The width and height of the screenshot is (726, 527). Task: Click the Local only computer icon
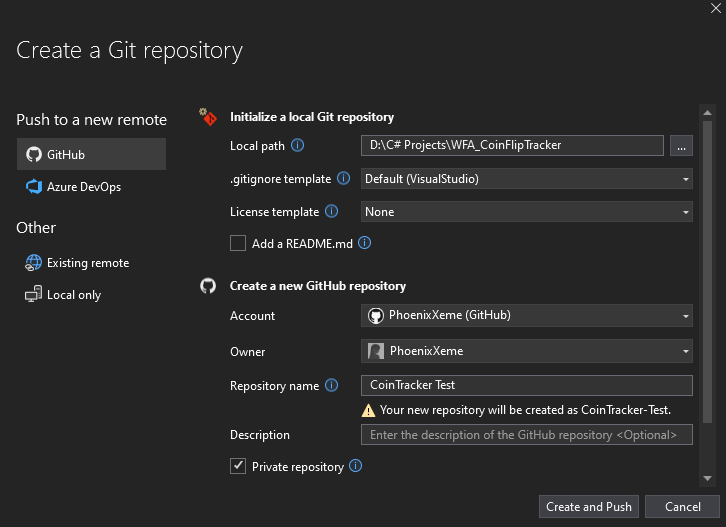coord(33,295)
